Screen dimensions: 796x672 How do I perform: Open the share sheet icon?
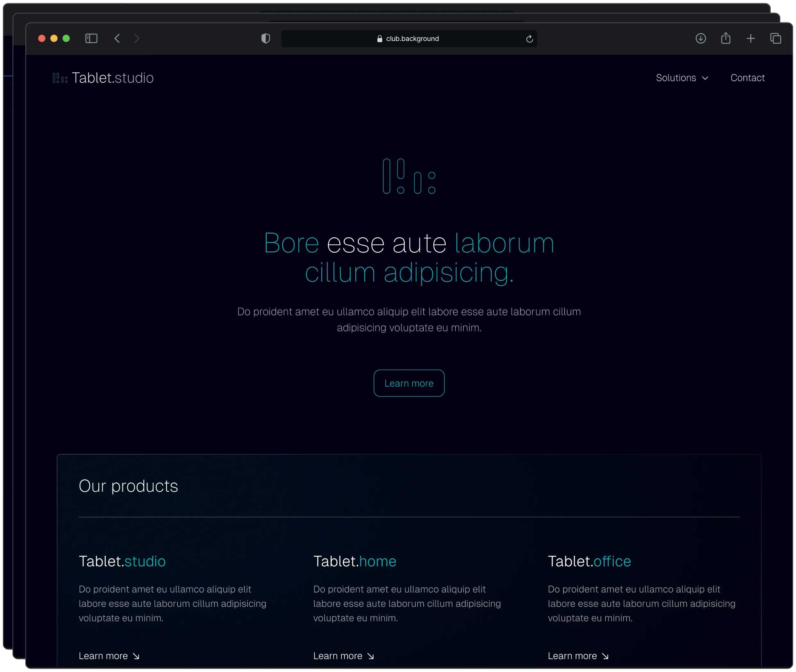tap(726, 38)
